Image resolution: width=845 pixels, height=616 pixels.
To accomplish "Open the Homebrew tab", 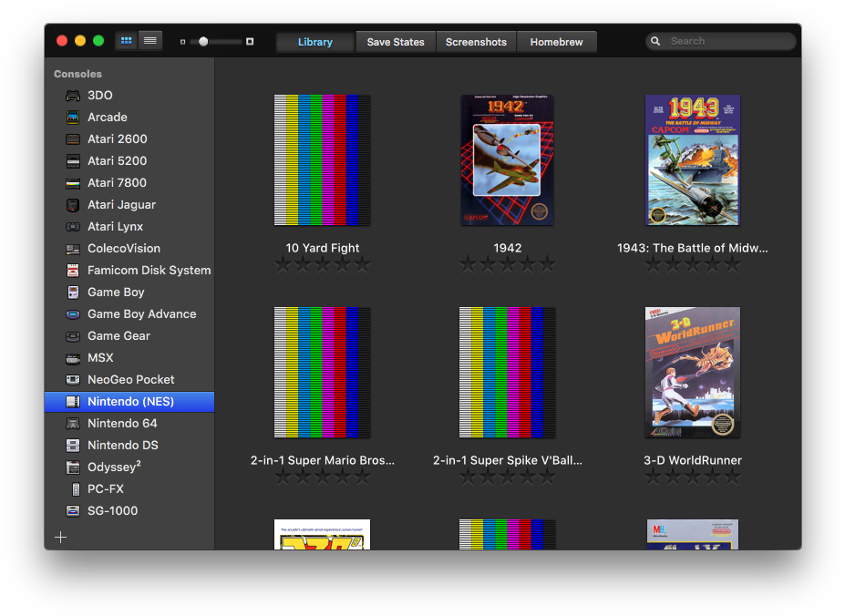I will pyautogui.click(x=556, y=42).
